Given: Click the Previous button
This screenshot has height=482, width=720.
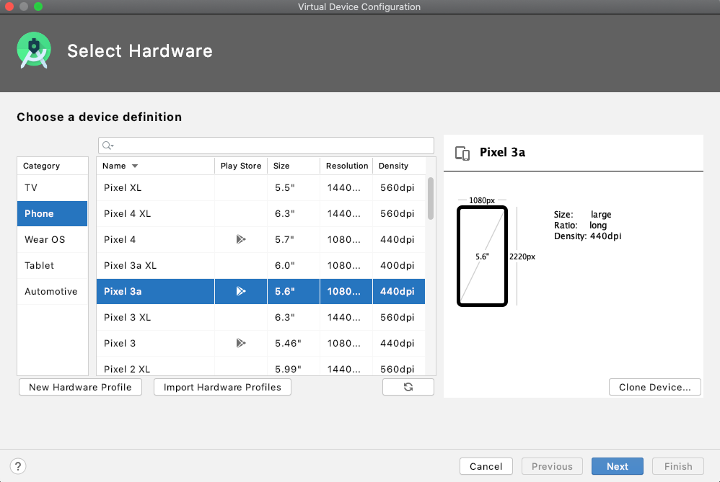Looking at the screenshot, I should click(x=552, y=466).
